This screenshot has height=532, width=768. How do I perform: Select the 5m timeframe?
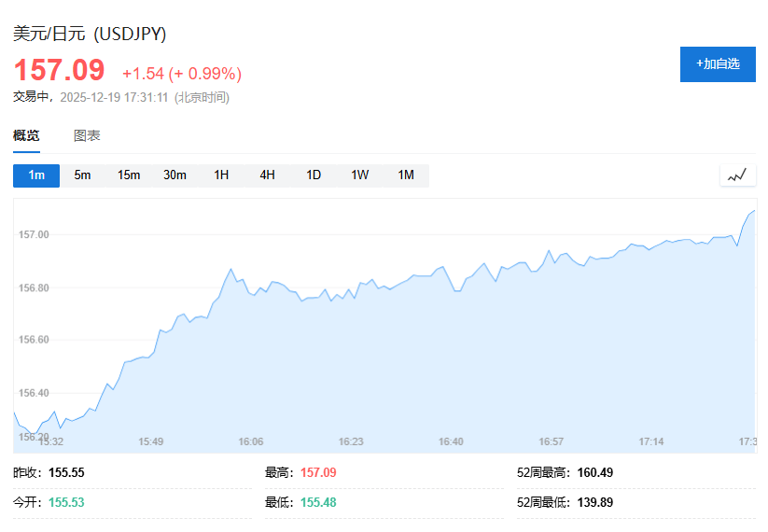tap(82, 175)
